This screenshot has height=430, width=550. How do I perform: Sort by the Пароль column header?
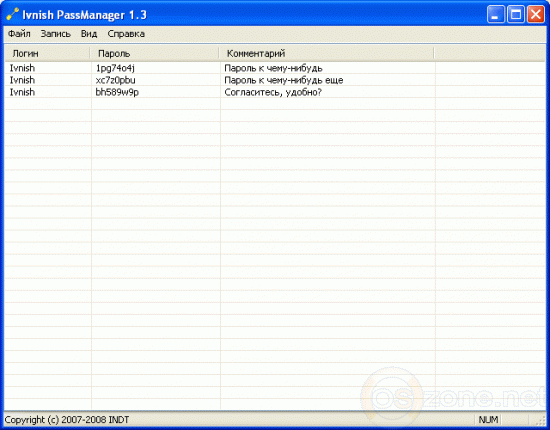[154, 53]
